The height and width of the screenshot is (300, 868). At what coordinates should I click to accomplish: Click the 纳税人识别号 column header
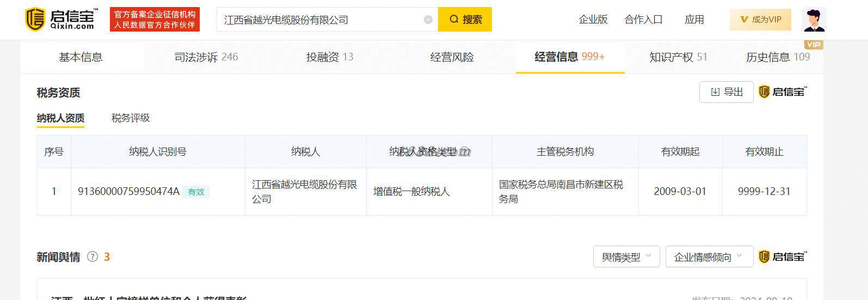(x=158, y=152)
